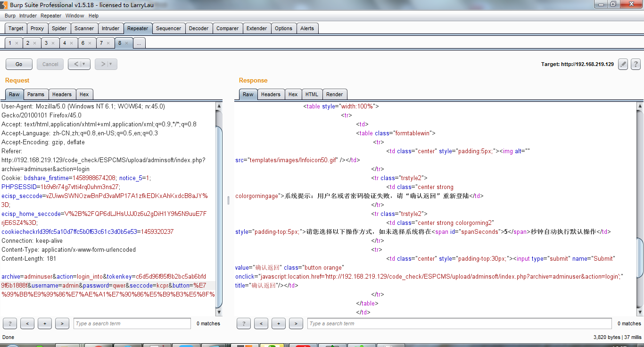Click the response search next-match arrow
Screen dimensions: 644x347
coord(296,323)
